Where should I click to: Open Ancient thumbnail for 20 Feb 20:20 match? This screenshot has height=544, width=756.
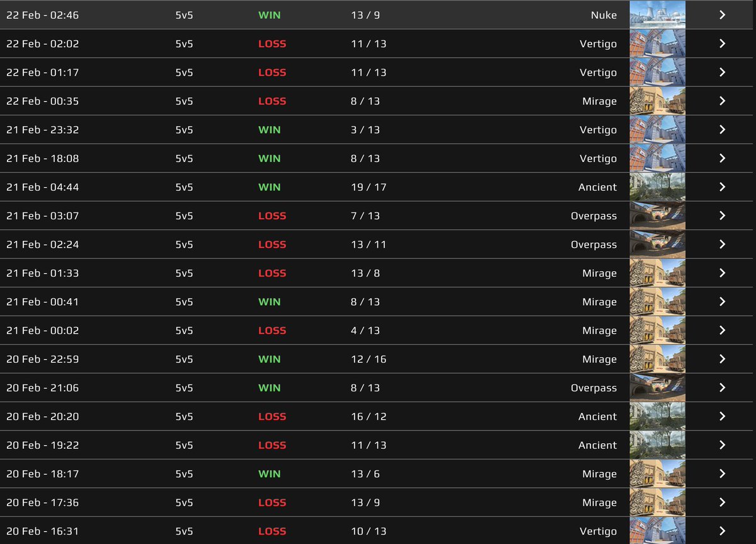[x=657, y=416]
